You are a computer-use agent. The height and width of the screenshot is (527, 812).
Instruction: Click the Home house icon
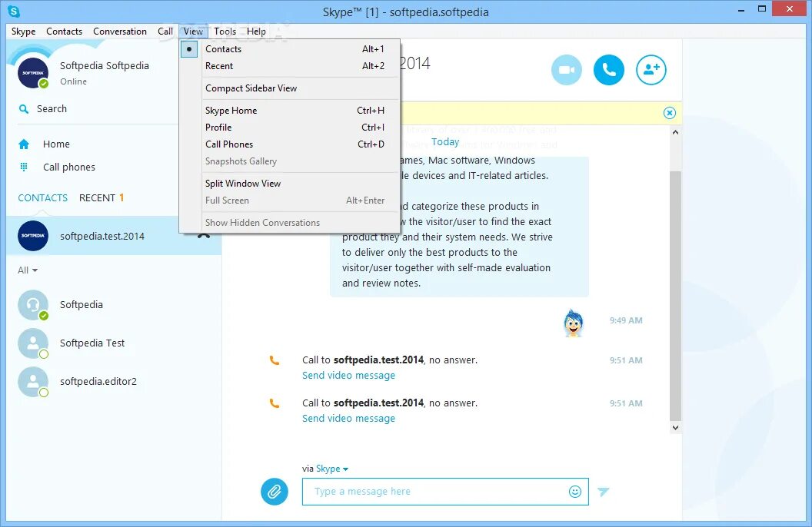24,144
